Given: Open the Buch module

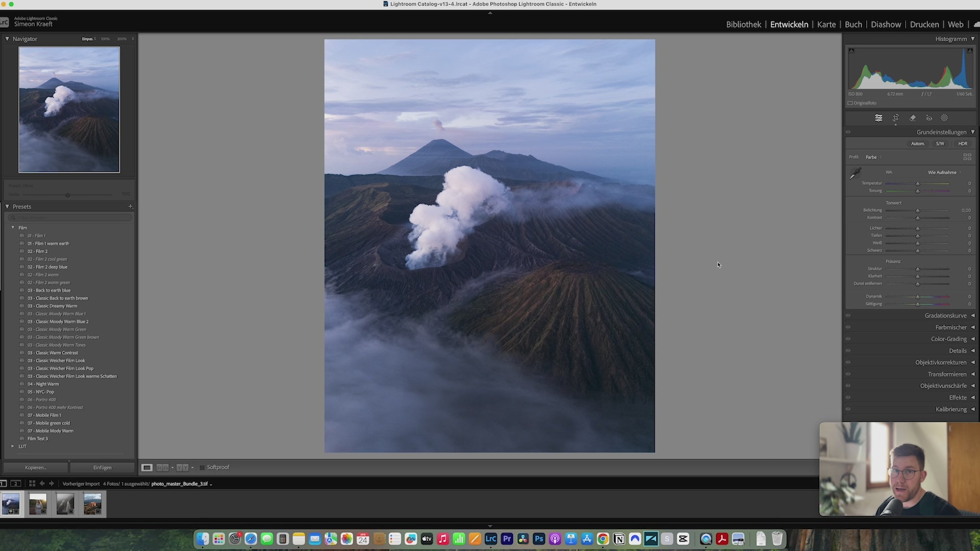Looking at the screenshot, I should (853, 24).
